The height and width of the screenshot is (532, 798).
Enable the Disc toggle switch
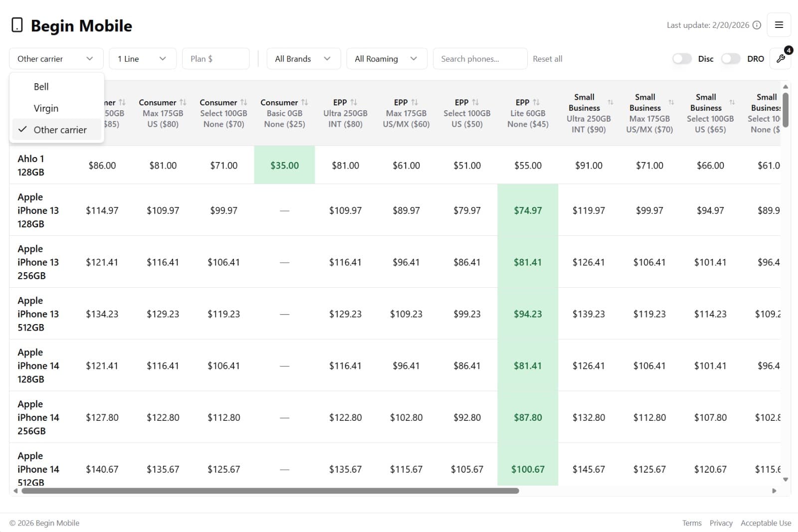click(682, 59)
